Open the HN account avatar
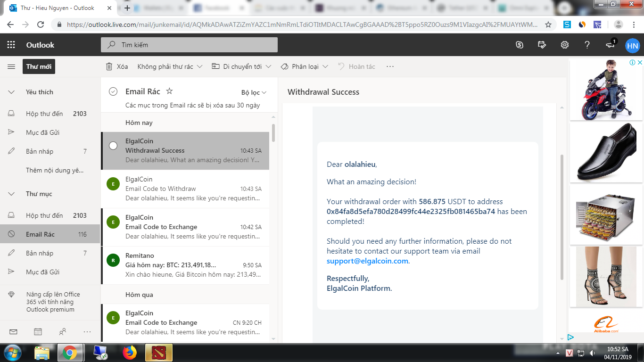The image size is (644, 362). 632,45
